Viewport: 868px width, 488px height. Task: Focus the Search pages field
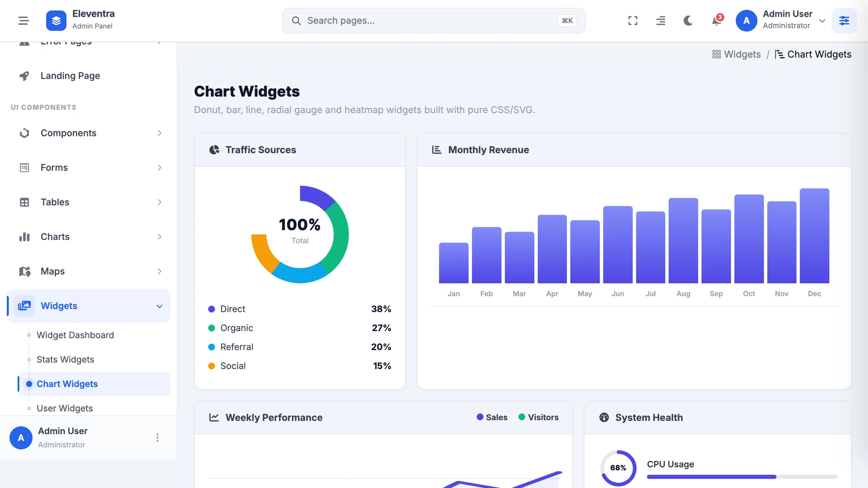434,20
